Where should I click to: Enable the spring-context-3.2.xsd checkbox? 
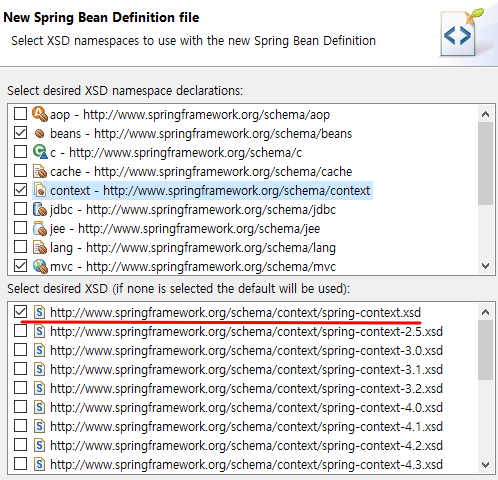tap(20, 388)
